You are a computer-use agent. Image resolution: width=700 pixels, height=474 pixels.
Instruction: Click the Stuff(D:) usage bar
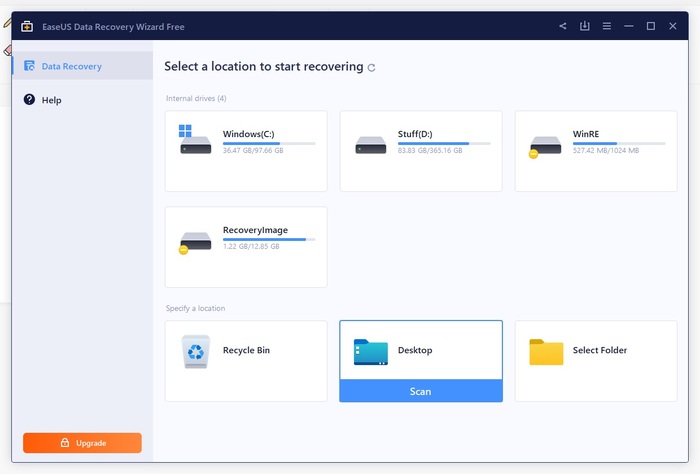tap(444, 143)
